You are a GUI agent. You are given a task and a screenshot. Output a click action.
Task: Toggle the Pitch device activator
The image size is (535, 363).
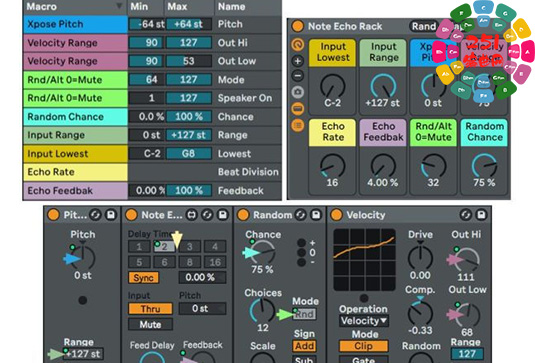[53, 215]
